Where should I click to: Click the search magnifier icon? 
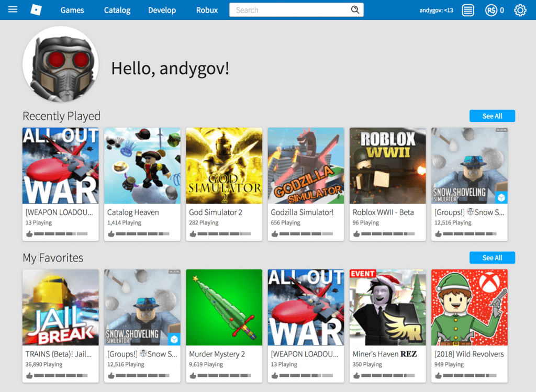click(355, 10)
